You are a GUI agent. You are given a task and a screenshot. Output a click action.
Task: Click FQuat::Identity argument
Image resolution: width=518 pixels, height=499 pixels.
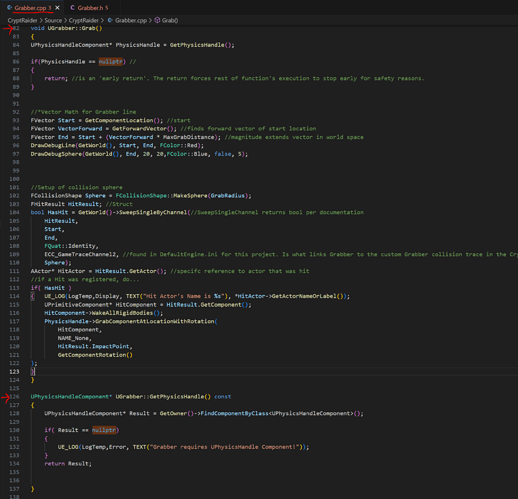pyautogui.click(x=70, y=246)
